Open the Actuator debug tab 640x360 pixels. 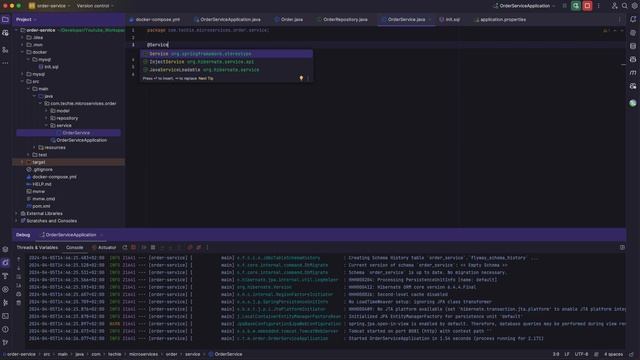tap(104, 247)
